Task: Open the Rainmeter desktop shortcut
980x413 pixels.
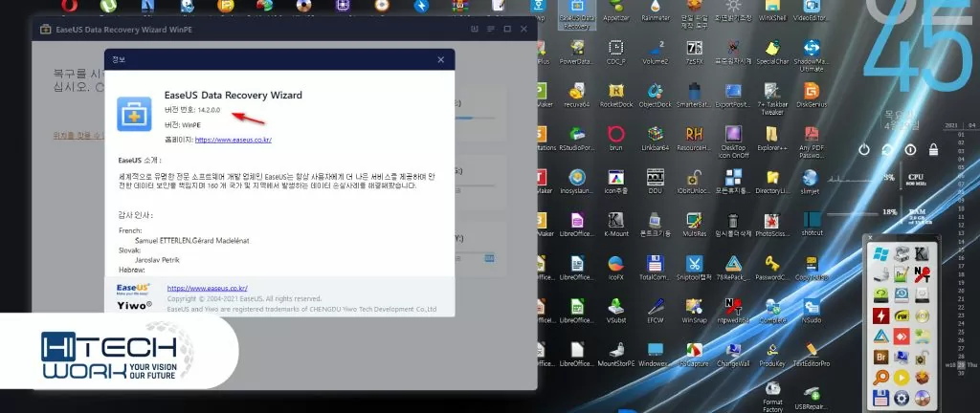Action: click(x=655, y=11)
